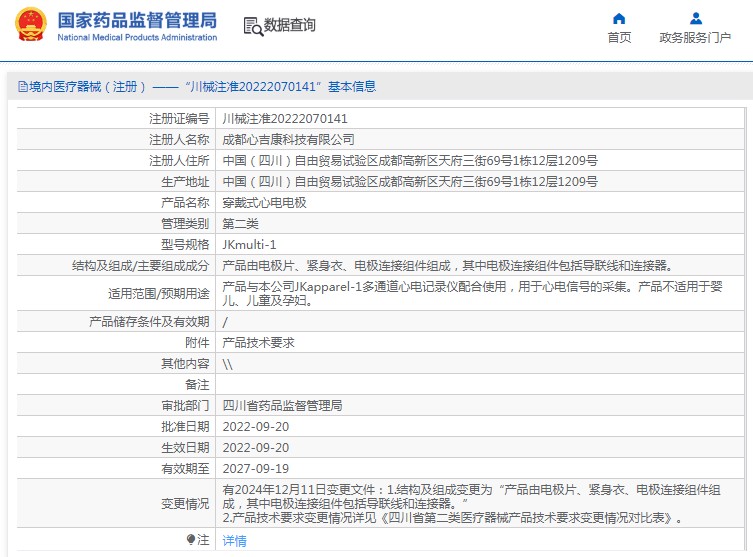Image resolution: width=753 pixels, height=557 pixels.
Task: Click the 注册证编号 label
Action: pos(179,119)
